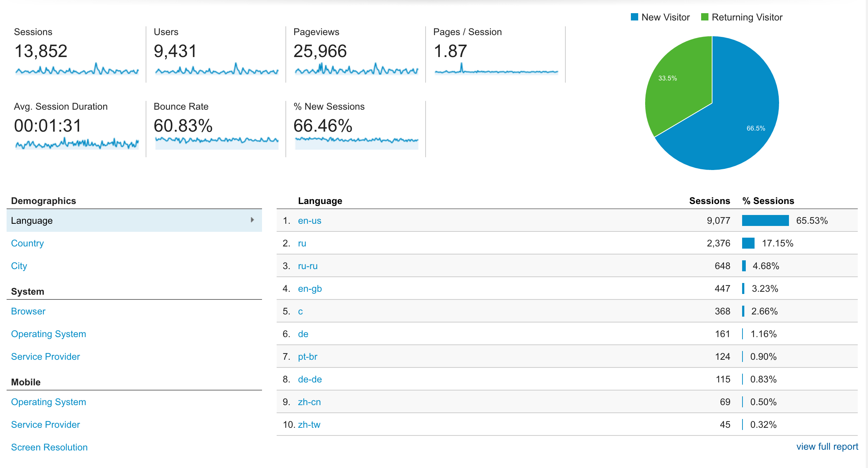Click the Sessions column header
868x468 pixels.
tap(710, 201)
